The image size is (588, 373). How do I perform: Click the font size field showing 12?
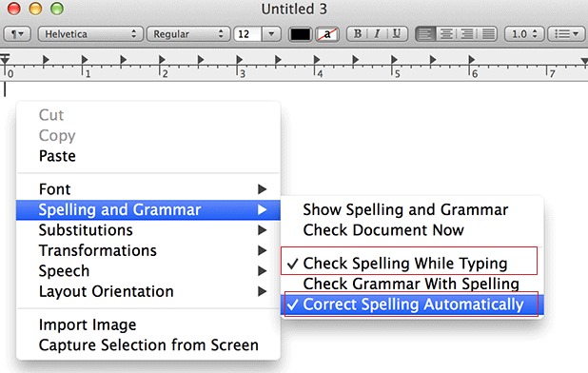[x=247, y=34]
